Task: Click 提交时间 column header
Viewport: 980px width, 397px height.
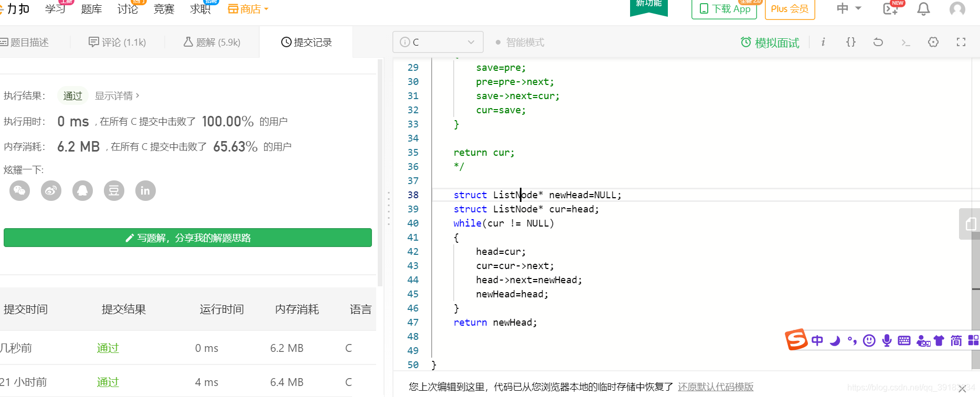Action: coord(26,309)
